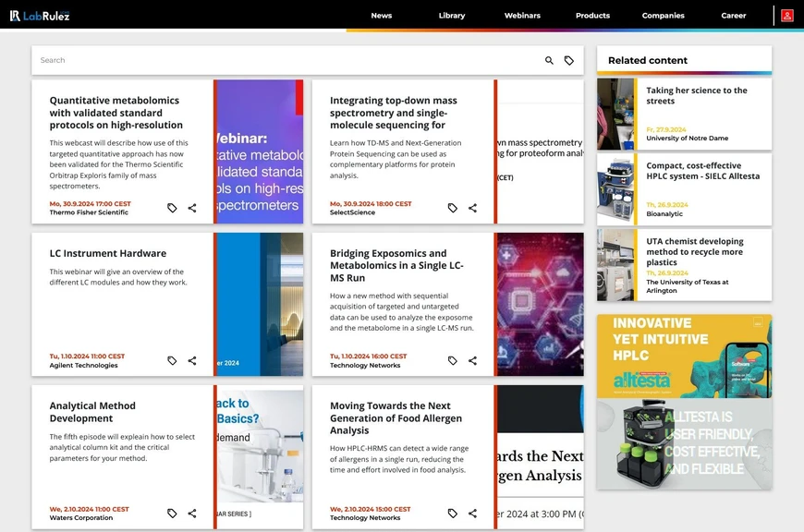Screen dimensions: 804x532
Task: Click Waters Corporation company name
Action: [81, 517]
